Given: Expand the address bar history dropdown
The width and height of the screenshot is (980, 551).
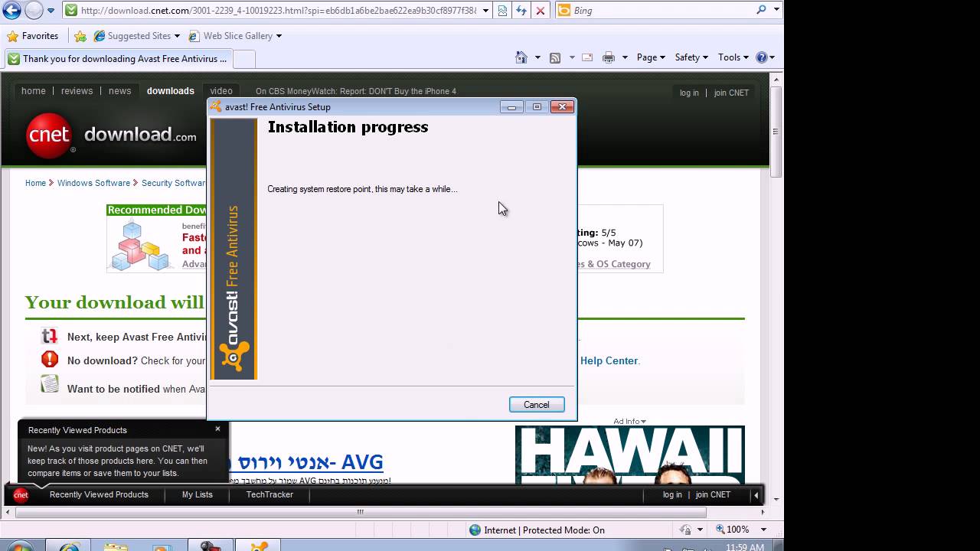Looking at the screenshot, I should click(x=485, y=11).
